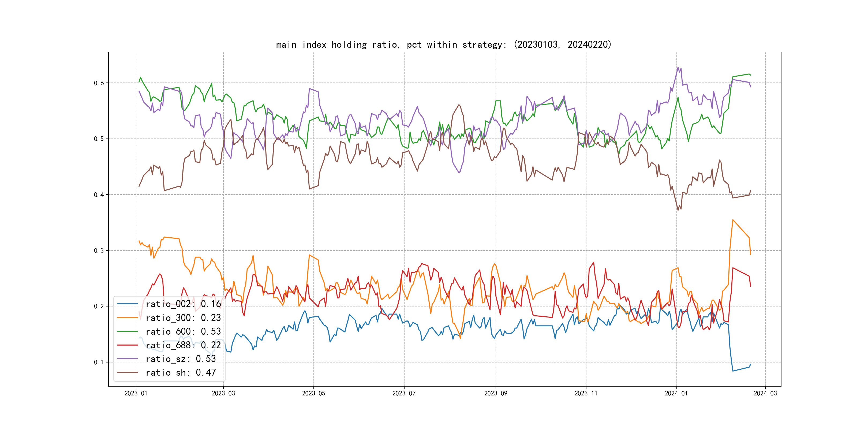The width and height of the screenshot is (868, 434).
Task: Click the orange ratio_300 legend line swatch
Action: pyautogui.click(x=127, y=318)
